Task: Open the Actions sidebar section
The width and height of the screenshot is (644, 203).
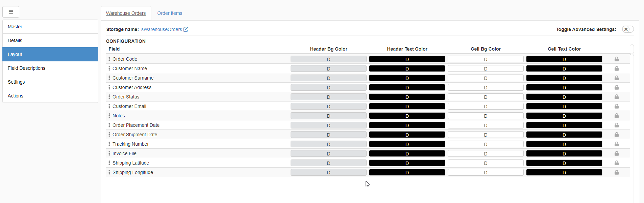Action: click(x=50, y=96)
